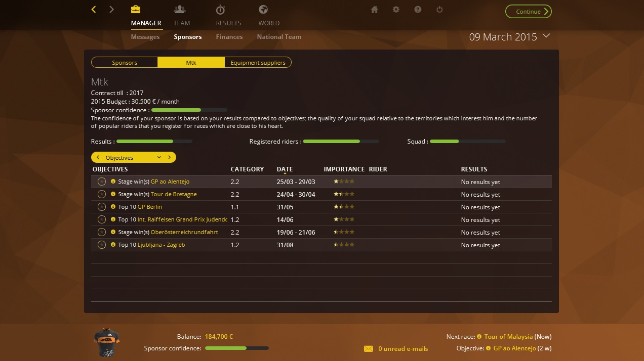Viewport: 644px width, 361px height.
Task: Click the forward arrow in top navigation
Action: pyautogui.click(x=111, y=10)
